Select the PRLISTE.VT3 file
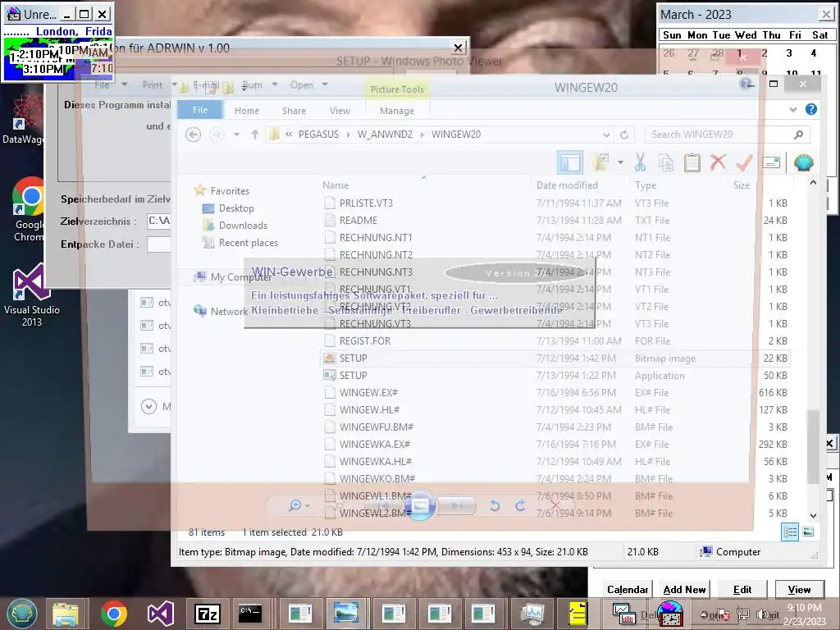This screenshot has height=630, width=840. point(366,203)
